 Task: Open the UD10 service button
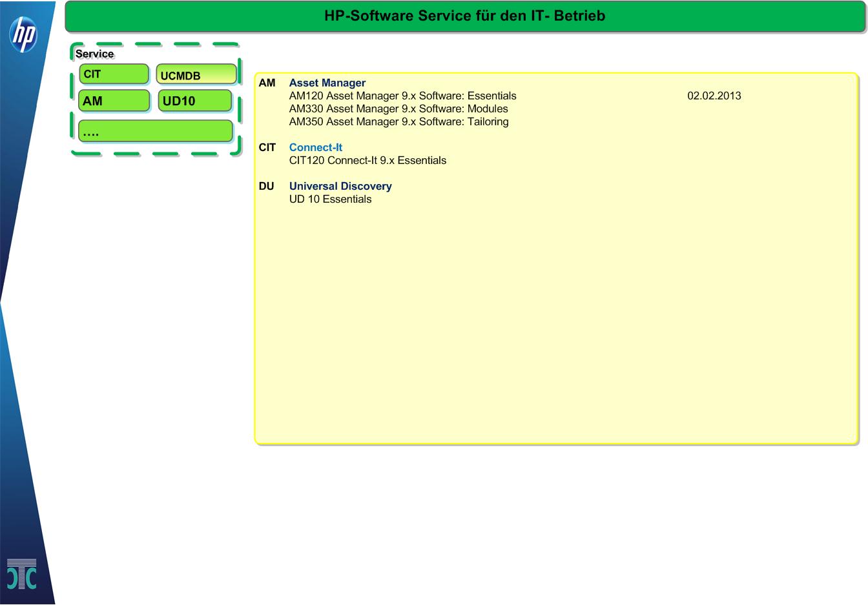click(194, 101)
